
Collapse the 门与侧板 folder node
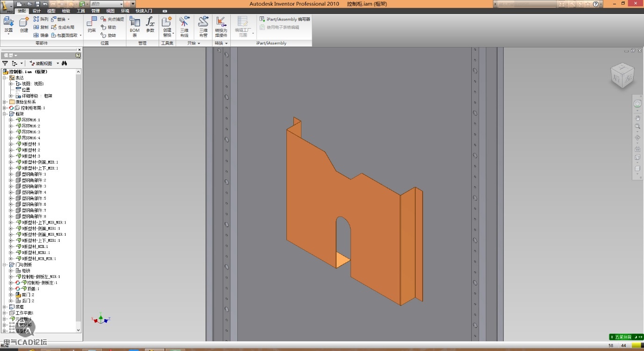[5, 264]
